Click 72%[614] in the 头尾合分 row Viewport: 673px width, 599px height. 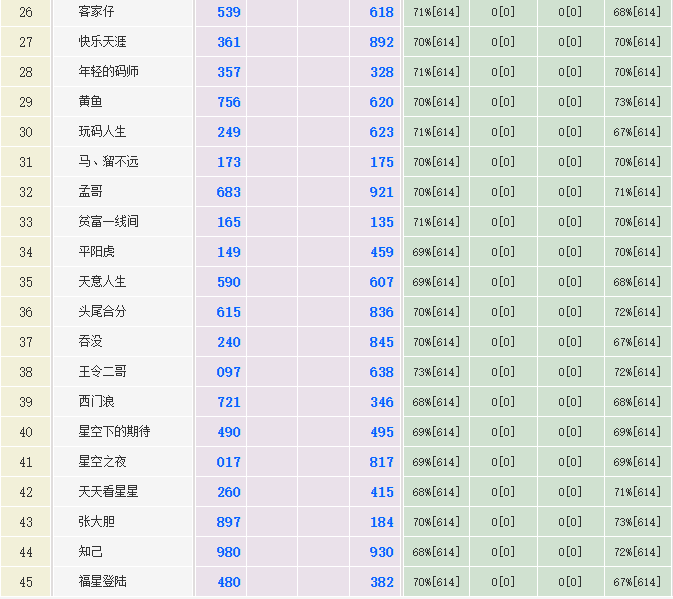pyautogui.click(x=637, y=312)
